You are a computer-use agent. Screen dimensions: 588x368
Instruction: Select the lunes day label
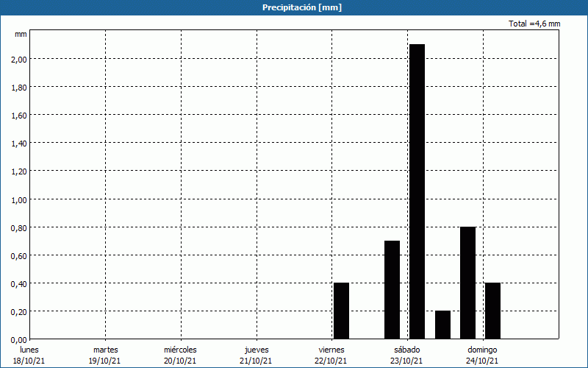pos(29,350)
